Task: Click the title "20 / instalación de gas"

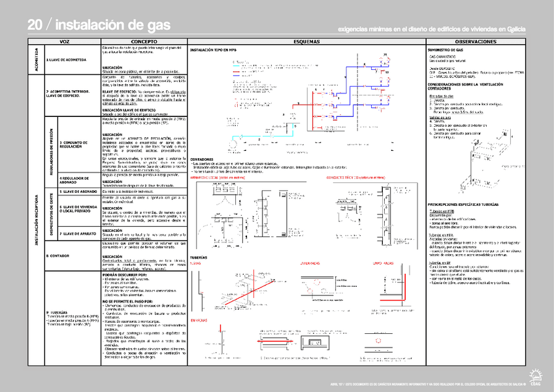Action: (99, 25)
